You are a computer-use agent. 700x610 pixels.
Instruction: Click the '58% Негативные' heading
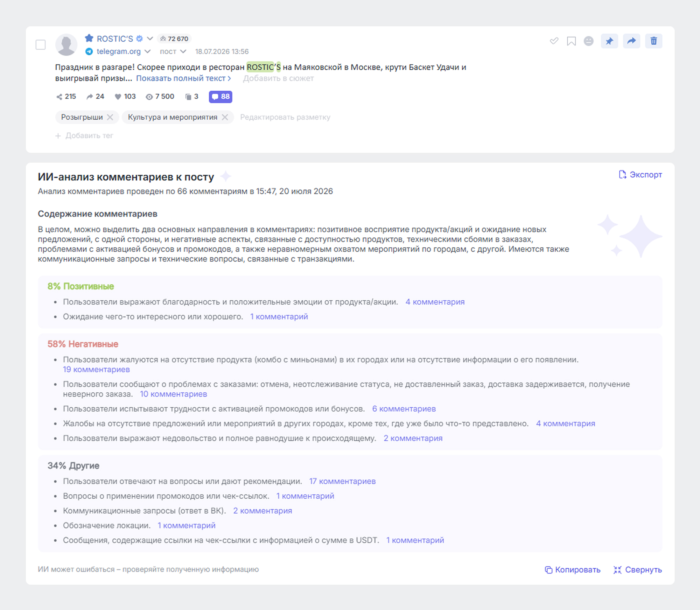pyautogui.click(x=83, y=344)
